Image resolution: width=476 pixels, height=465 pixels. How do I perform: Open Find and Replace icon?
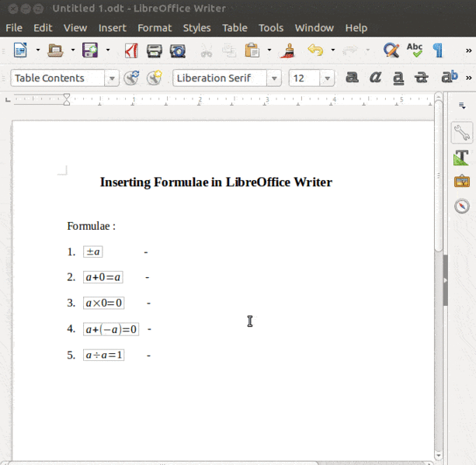click(391, 50)
